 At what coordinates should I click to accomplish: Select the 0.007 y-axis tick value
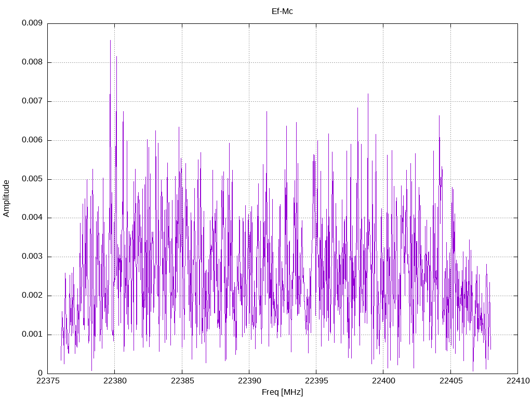[32, 101]
